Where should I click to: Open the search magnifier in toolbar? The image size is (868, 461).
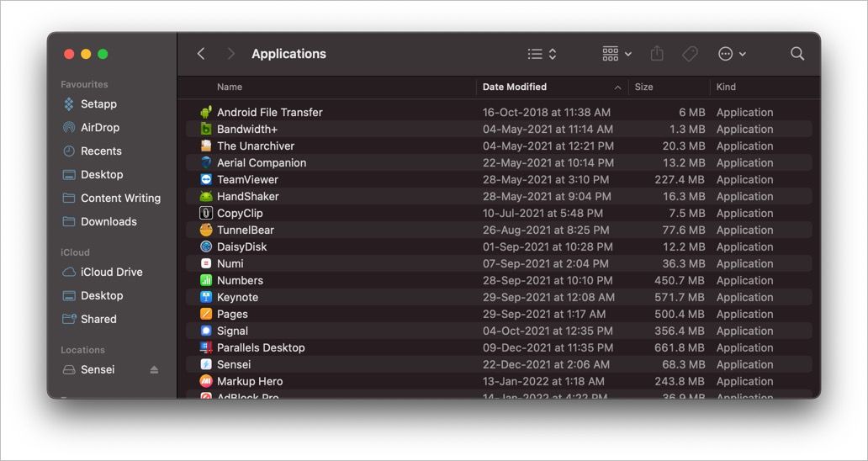tap(797, 54)
